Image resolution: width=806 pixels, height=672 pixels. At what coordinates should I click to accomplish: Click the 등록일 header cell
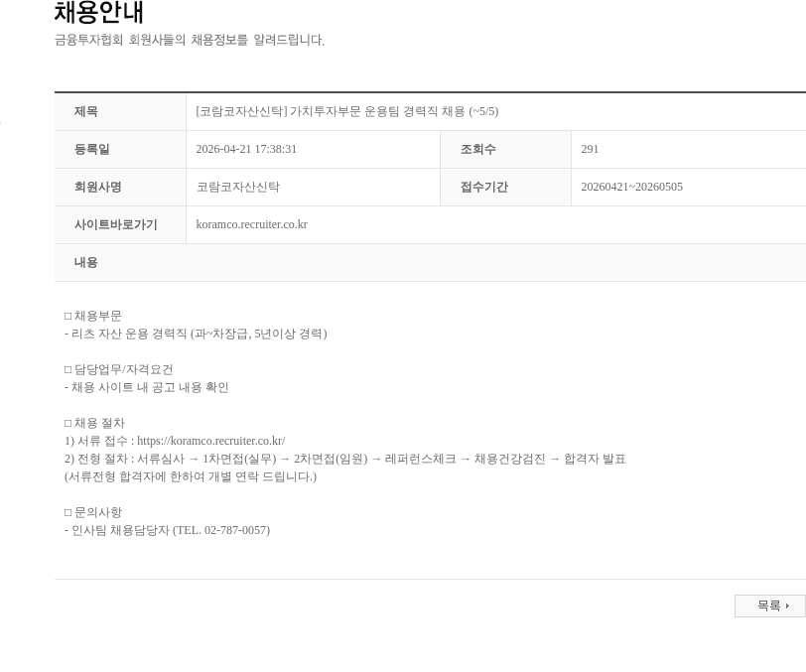click(120, 149)
